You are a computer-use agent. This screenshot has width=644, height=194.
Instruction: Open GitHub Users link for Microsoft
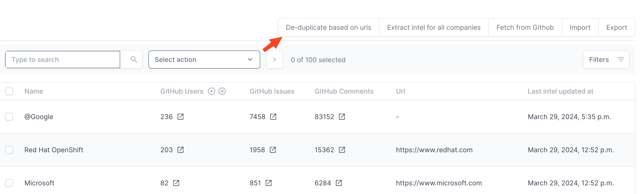176,183
